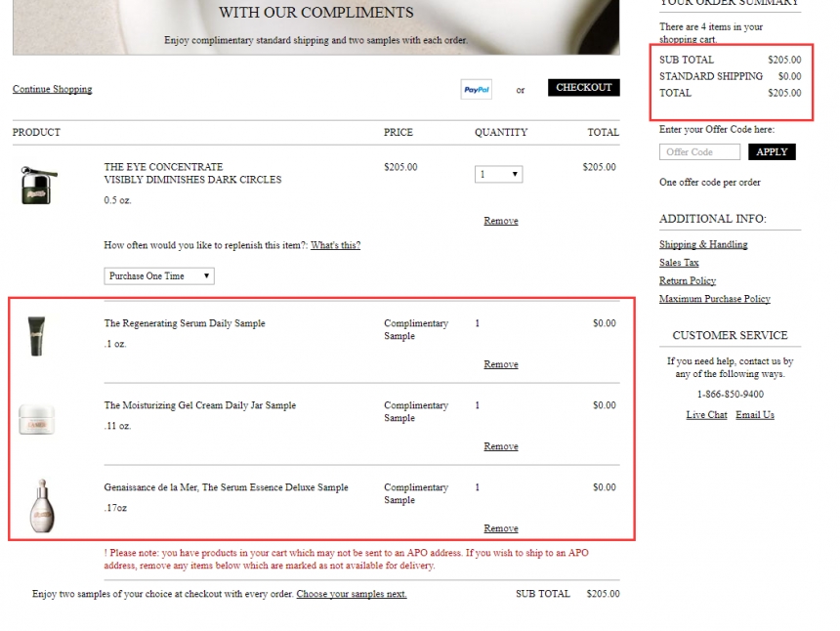
Task: Click the PRODUCT column header
Action: tap(36, 132)
